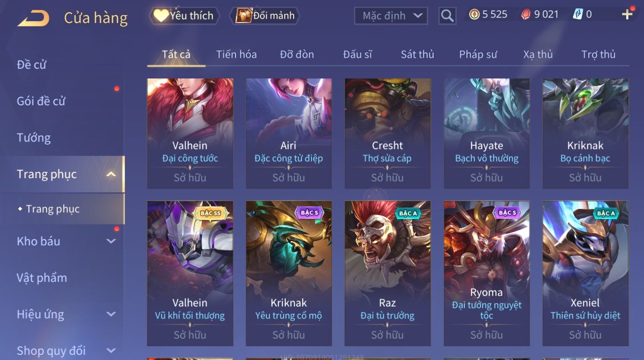
Task: Click the golden back arrow icon
Action: (x=33, y=18)
